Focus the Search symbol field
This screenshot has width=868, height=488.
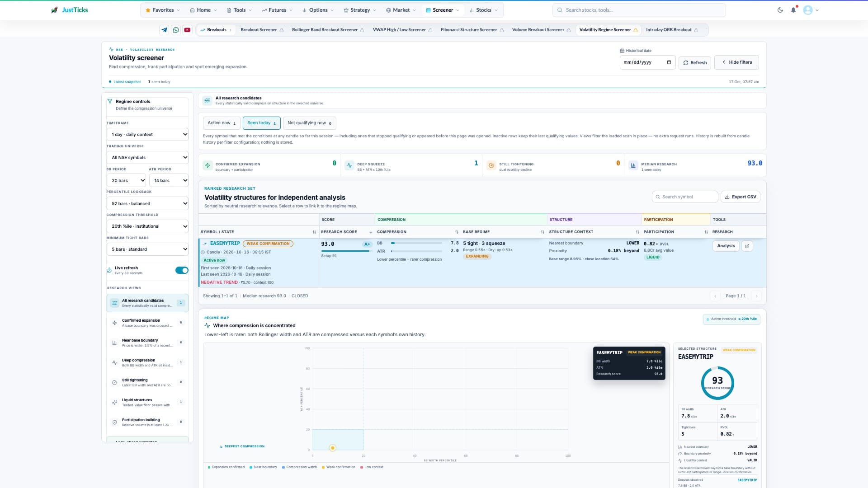click(x=685, y=197)
